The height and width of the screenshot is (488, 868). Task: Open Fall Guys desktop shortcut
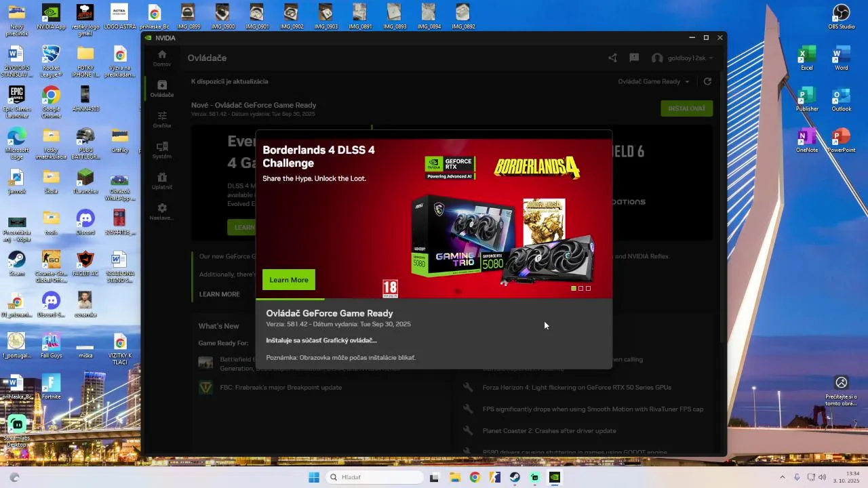tap(51, 345)
